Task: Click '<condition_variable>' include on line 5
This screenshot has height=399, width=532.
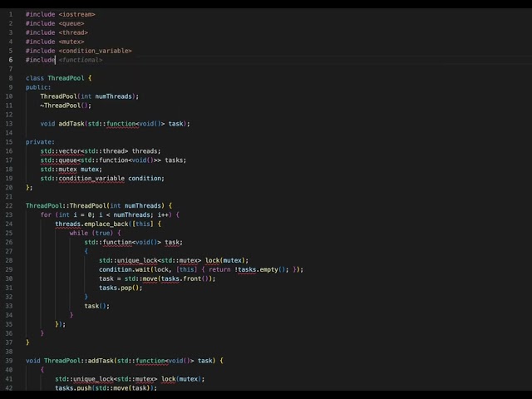Action: tap(95, 51)
